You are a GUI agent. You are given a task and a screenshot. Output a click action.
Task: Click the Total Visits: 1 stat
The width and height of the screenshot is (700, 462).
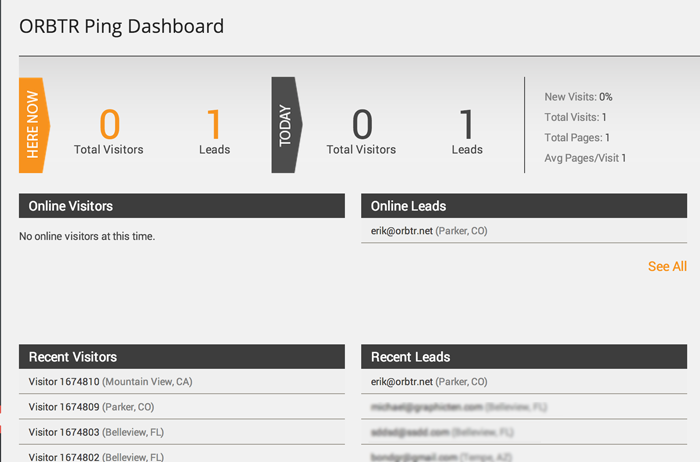click(x=575, y=117)
